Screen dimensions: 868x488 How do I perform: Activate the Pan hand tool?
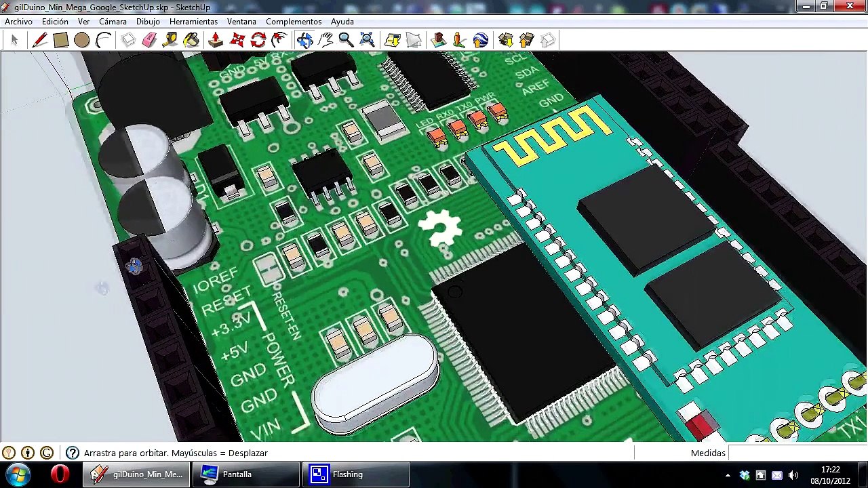pyautogui.click(x=325, y=40)
